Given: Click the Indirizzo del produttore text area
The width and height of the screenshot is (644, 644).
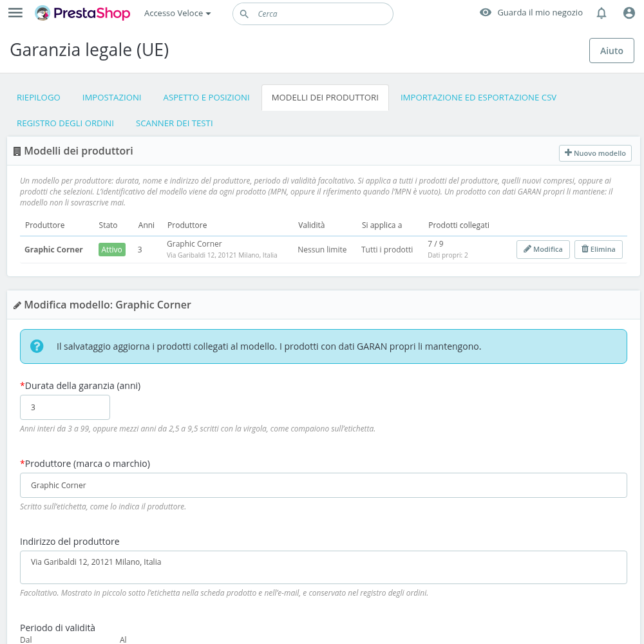Looking at the screenshot, I should point(324,567).
